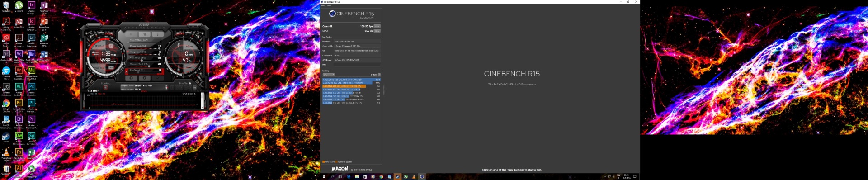Open the Windows Start menu
This screenshot has width=868, height=180.
pos(324,177)
